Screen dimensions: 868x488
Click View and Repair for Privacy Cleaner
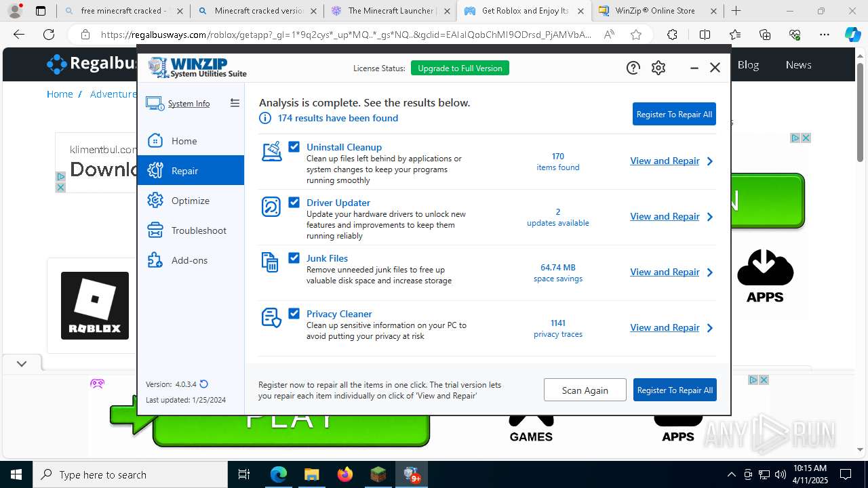point(665,327)
